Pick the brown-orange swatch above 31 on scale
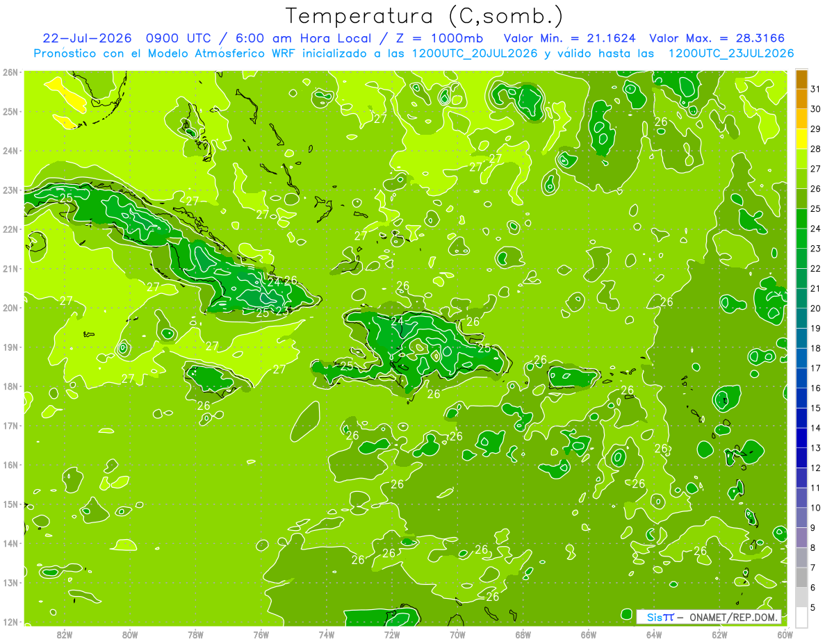The height and width of the screenshot is (644, 834). click(x=801, y=79)
